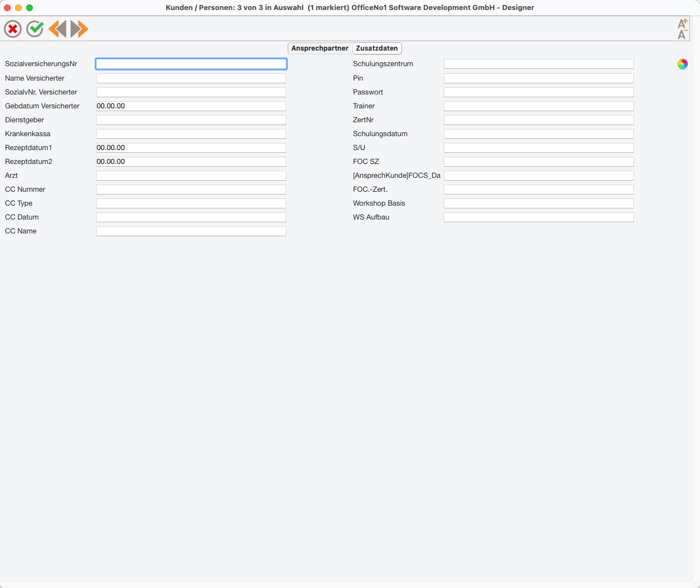The height and width of the screenshot is (588, 700).
Task: Go to previous record with left arrows
Action: coord(57,29)
